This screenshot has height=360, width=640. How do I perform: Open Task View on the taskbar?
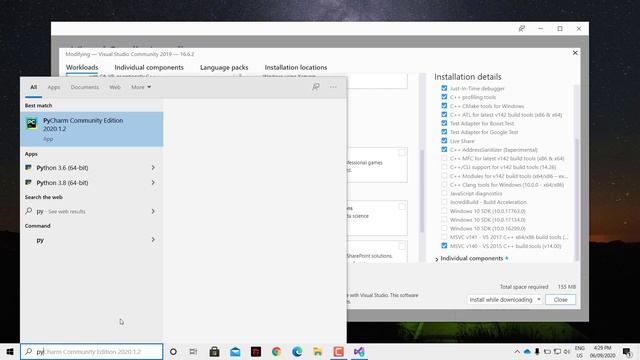pos(193,351)
